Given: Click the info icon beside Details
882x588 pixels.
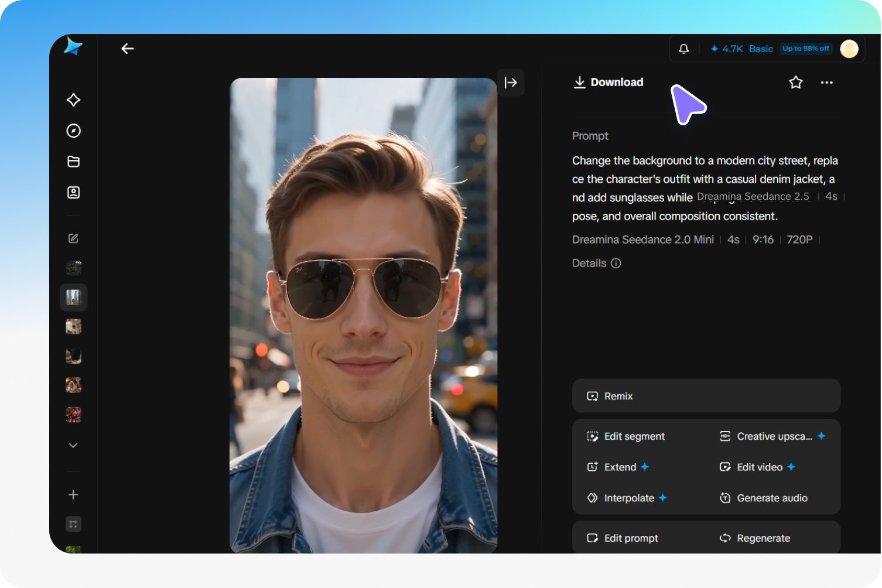Looking at the screenshot, I should tap(616, 264).
